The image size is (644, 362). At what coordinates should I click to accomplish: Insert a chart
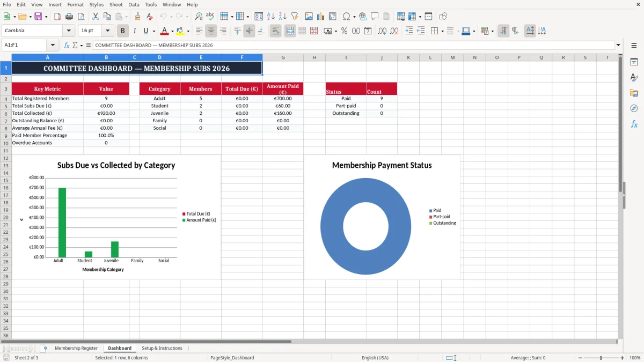coord(320,17)
